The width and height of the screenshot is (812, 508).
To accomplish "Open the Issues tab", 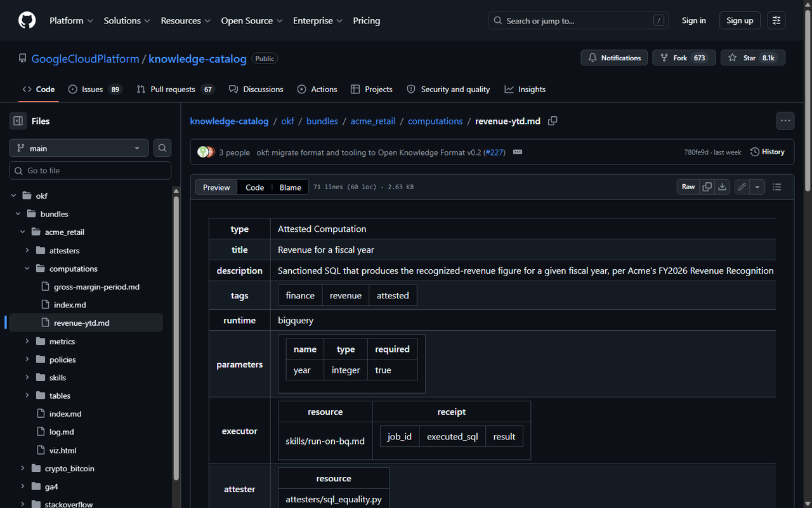I will coord(95,90).
